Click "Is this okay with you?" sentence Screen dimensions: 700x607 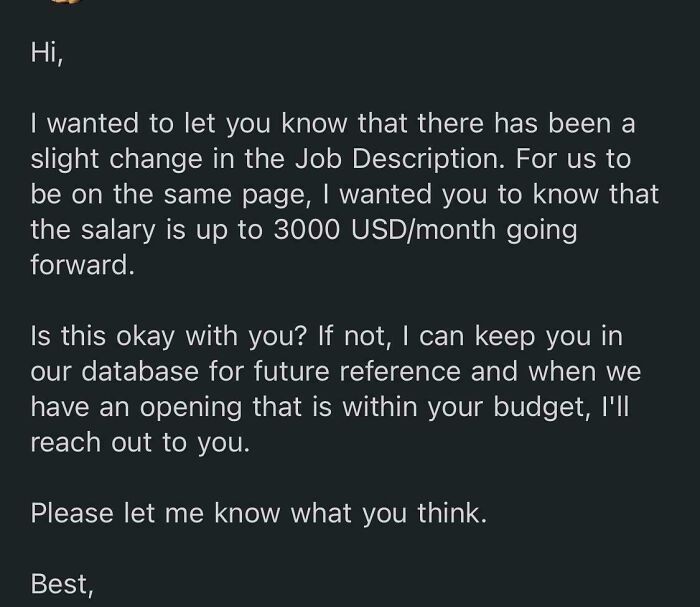click(168, 336)
